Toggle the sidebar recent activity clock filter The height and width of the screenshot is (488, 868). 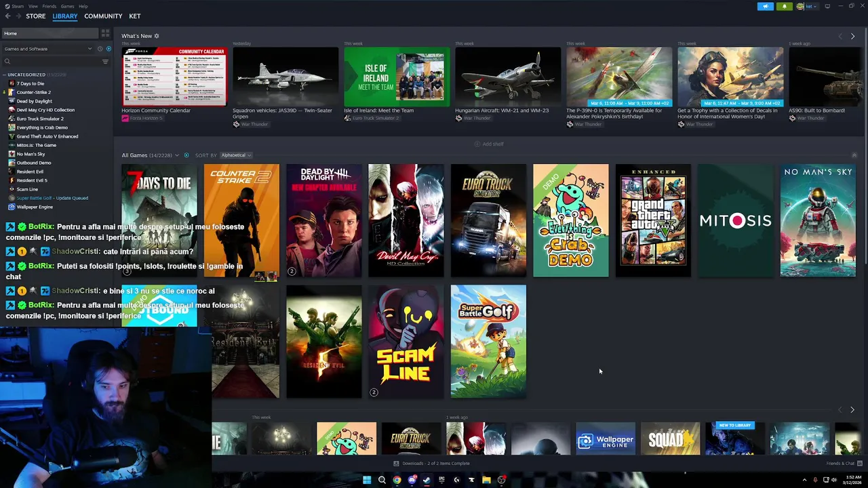(x=100, y=49)
